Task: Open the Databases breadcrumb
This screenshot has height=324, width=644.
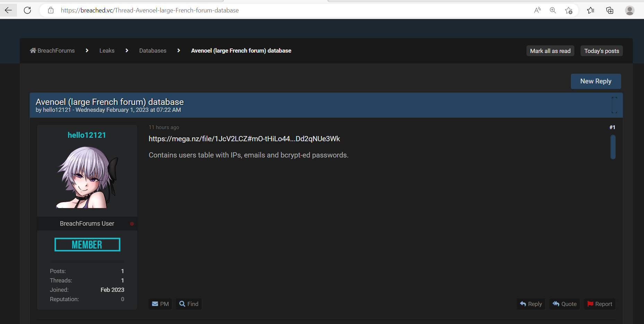Action: (153, 51)
